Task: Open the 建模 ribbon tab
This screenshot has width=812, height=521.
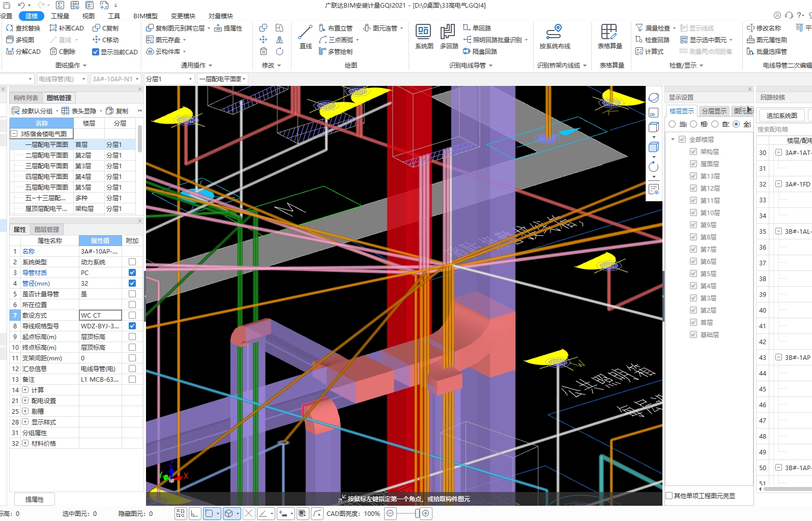Action: click(x=32, y=16)
